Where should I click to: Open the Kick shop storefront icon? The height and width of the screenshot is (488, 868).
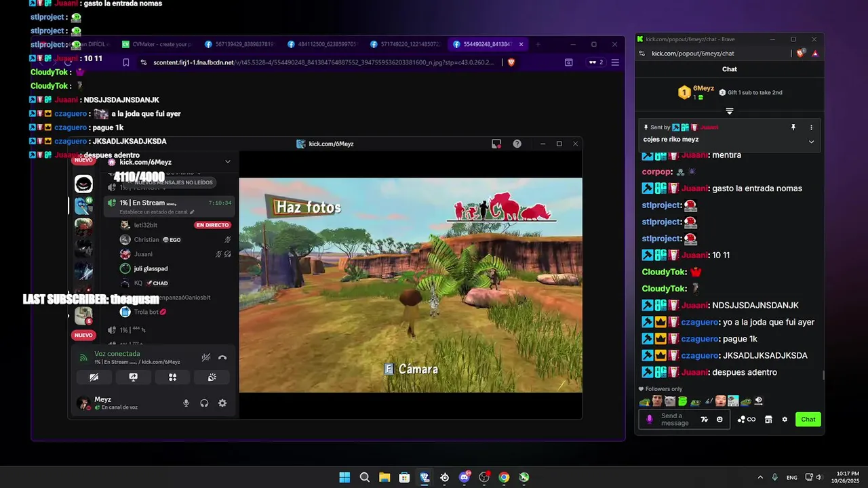coord(768,420)
